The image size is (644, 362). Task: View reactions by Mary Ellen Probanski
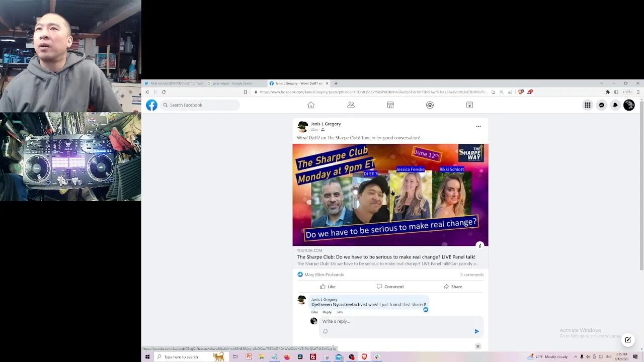point(324,275)
